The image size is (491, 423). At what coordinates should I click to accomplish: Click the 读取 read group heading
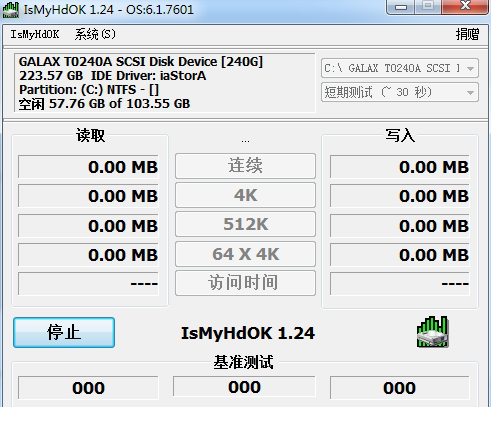[x=90, y=135]
